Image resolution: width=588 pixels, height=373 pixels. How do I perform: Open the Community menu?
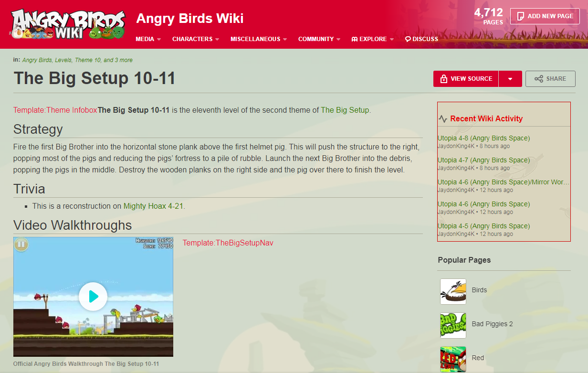(319, 39)
